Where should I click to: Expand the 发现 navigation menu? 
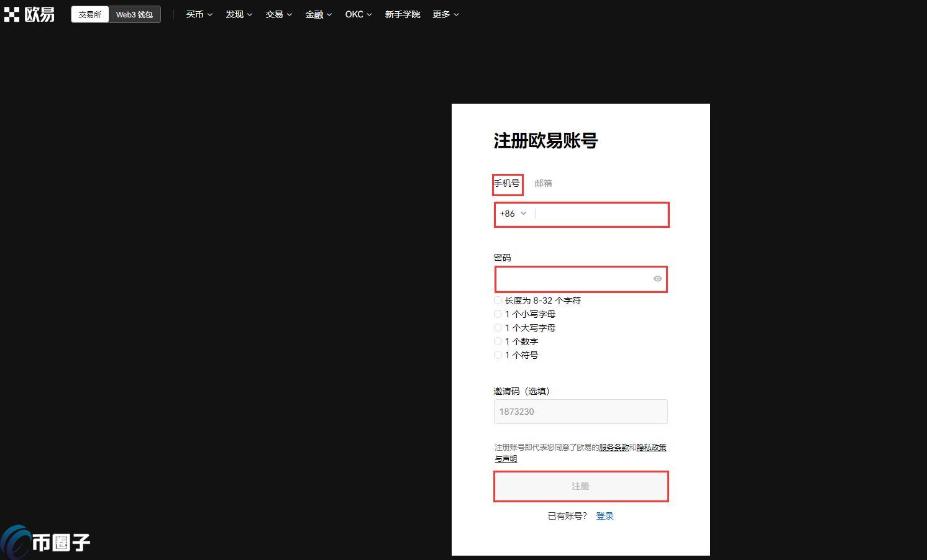pyautogui.click(x=239, y=14)
